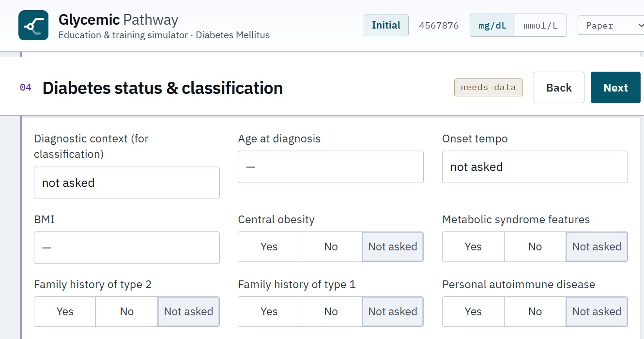Go Back to previous section
This screenshot has width=644, height=339.
pyautogui.click(x=559, y=88)
